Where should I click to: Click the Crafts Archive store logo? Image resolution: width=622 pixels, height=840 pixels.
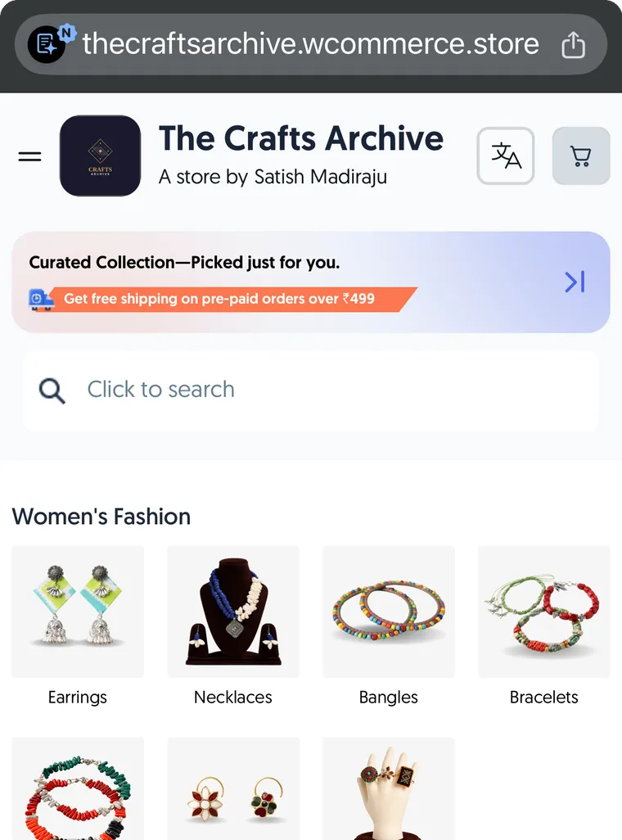pos(100,156)
